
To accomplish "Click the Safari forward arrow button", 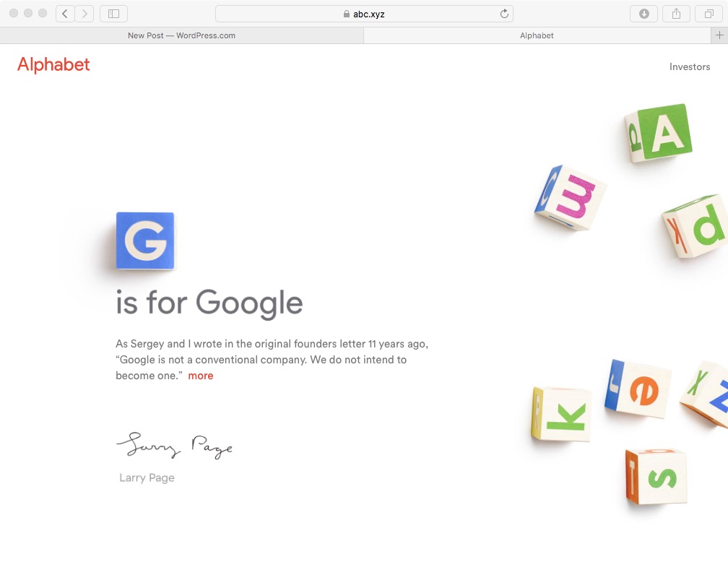I will pos(84,14).
